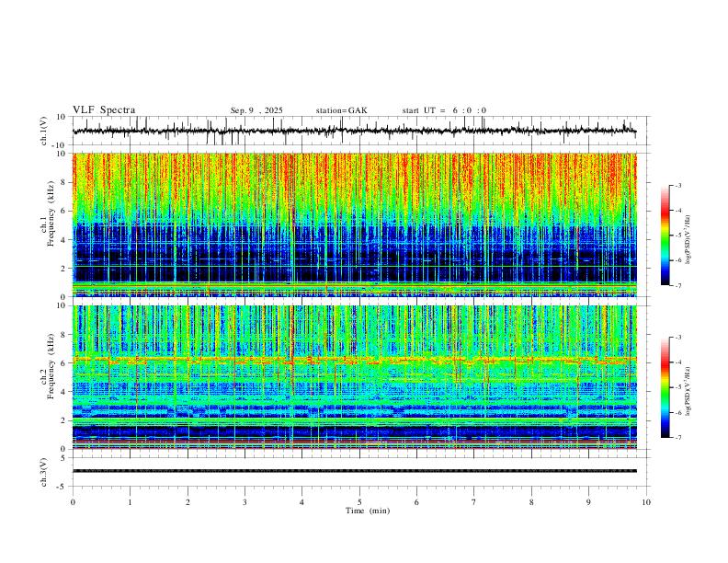Click the "5" minute tick label

tap(359, 502)
